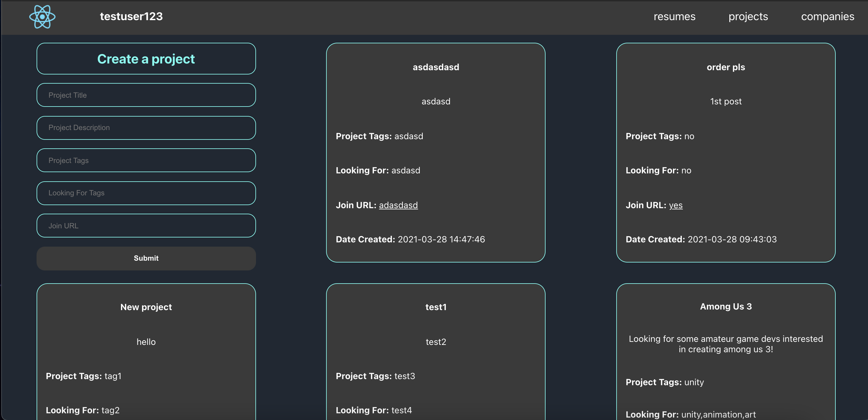Open the adasdasd join URL link

398,205
